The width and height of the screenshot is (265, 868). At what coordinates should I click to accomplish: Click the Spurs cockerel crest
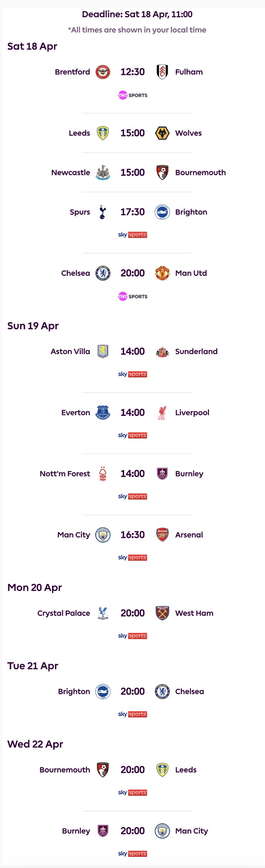click(x=103, y=212)
